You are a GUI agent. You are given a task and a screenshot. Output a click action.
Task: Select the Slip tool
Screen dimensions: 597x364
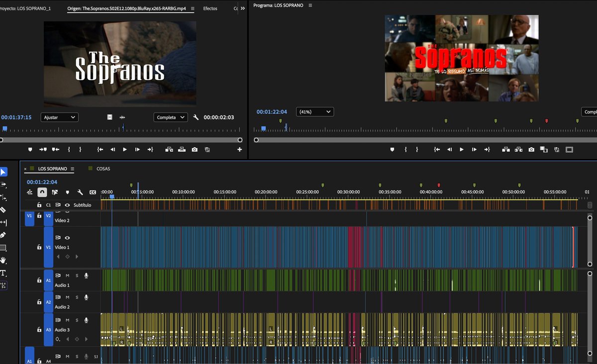tap(3, 222)
